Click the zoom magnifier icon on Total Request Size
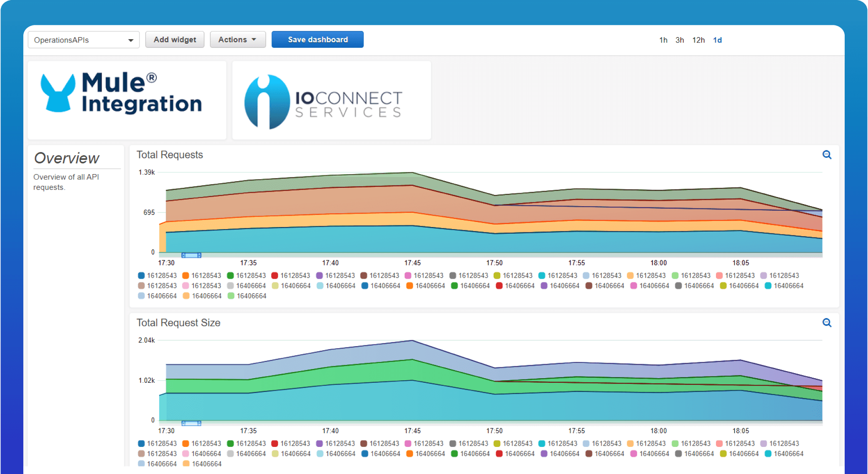 pyautogui.click(x=827, y=323)
